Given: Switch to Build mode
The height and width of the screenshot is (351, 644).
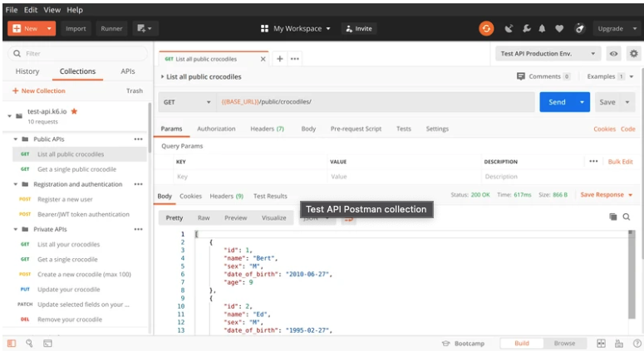Looking at the screenshot, I should pos(522,344).
